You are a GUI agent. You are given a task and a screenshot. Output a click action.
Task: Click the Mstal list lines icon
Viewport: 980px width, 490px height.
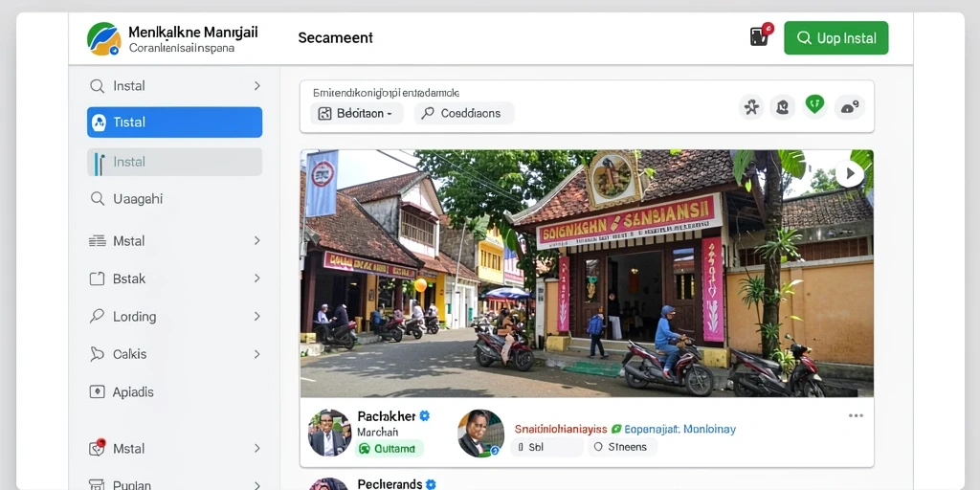tap(97, 240)
